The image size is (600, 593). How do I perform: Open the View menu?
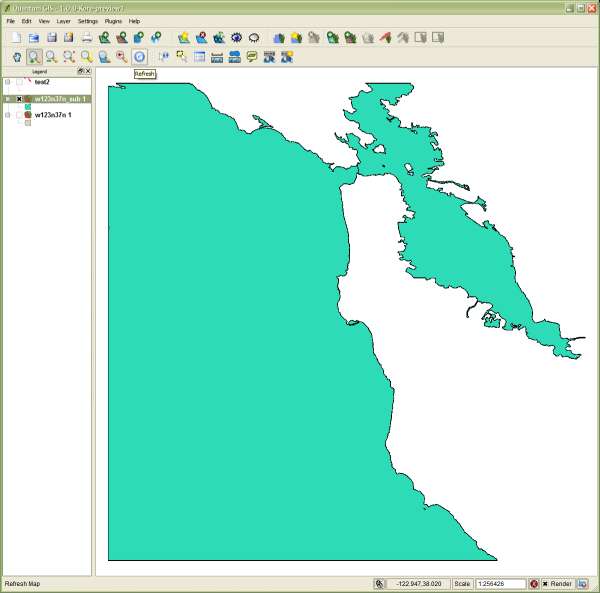pyautogui.click(x=44, y=21)
